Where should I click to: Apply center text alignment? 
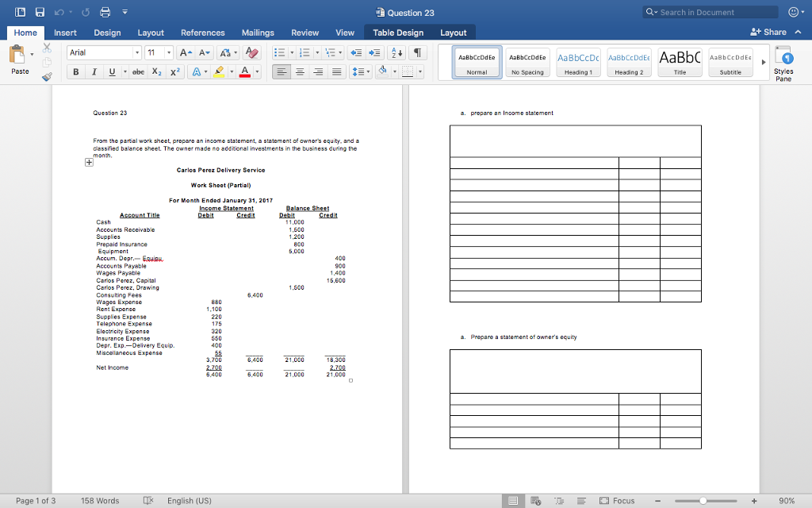pyautogui.click(x=299, y=71)
